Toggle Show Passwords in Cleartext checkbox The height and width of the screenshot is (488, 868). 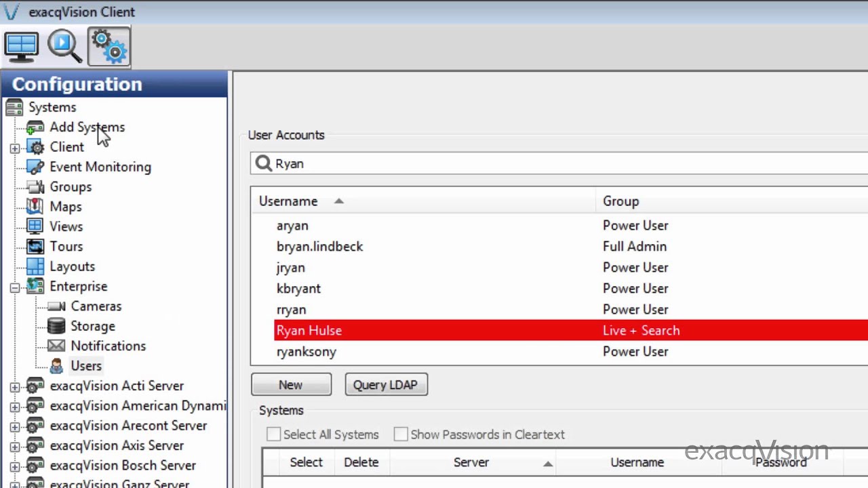[x=401, y=434]
